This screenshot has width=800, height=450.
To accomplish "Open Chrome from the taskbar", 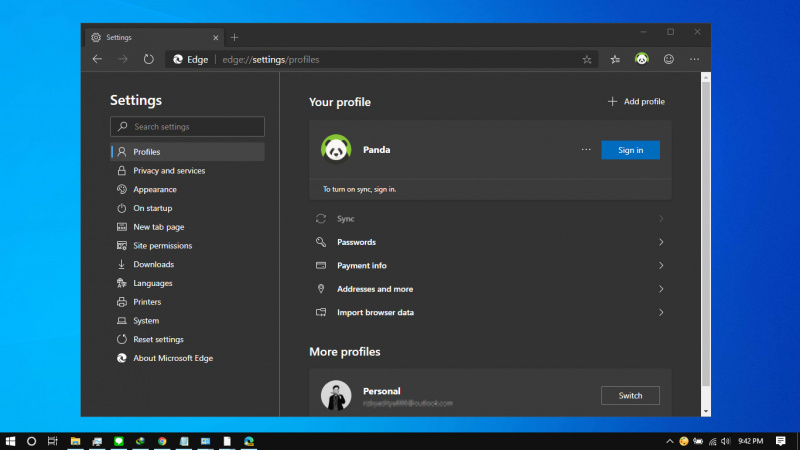I will pos(162,441).
